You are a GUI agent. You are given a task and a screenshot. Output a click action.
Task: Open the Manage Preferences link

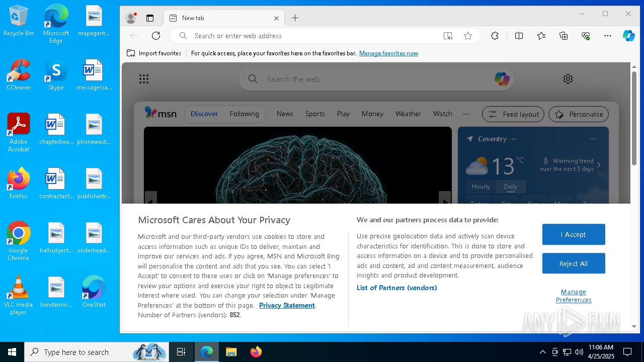click(574, 296)
